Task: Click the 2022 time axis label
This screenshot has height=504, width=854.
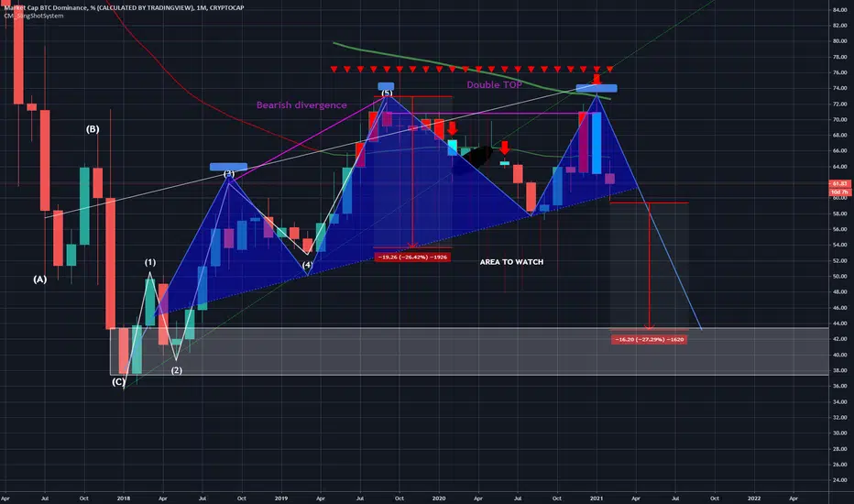Action: (x=754, y=499)
